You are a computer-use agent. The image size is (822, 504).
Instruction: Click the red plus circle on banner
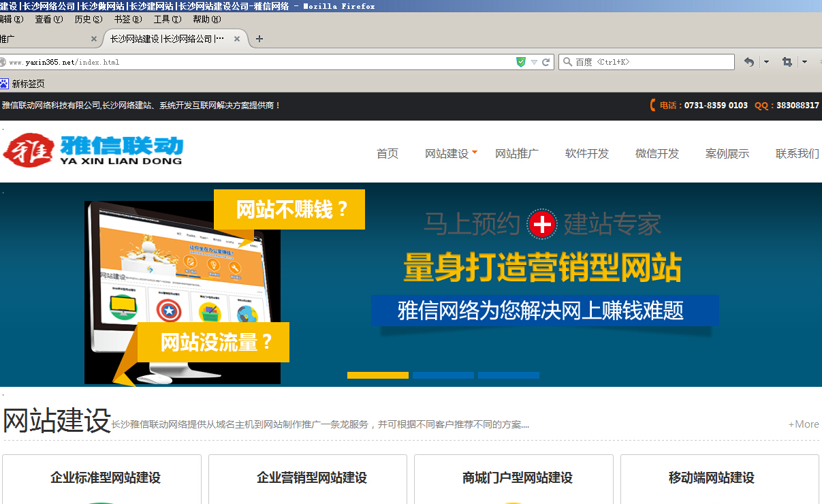click(x=542, y=223)
